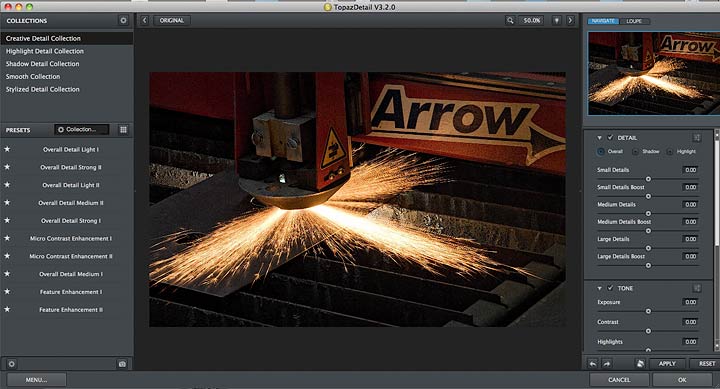Click the Contrast slider handle
This screenshot has height=389, width=720.
(x=648, y=331)
